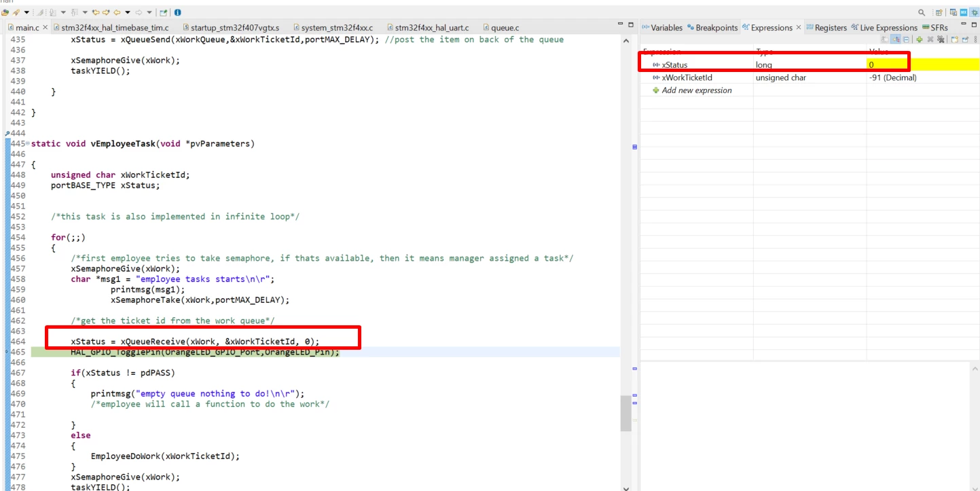This screenshot has height=491, width=980.
Task: Click the Next Annotation toolbar icon
Action: [53, 12]
